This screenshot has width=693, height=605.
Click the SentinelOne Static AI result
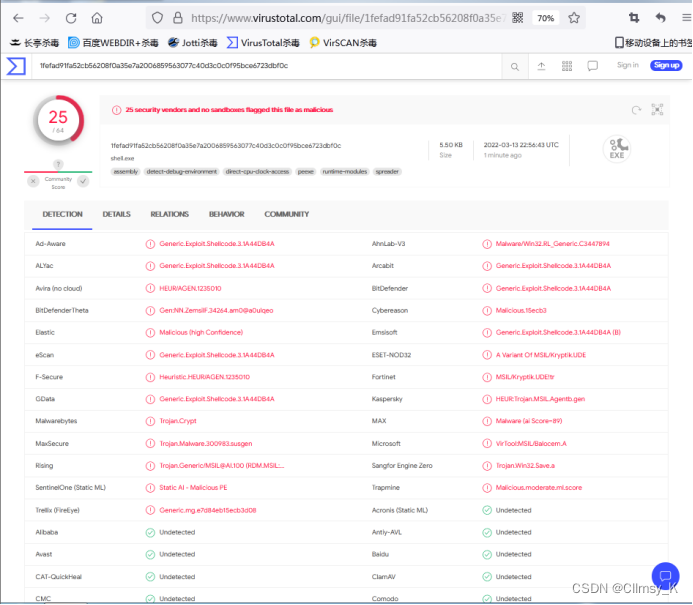[193, 488]
